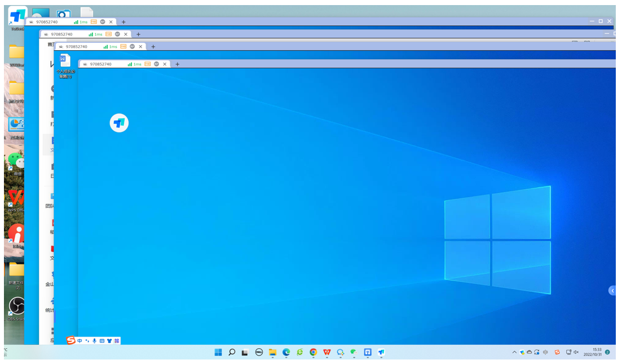Add a new connection tab in second nested ToDesk window
Screen dimensions: 622x364
[138, 34]
